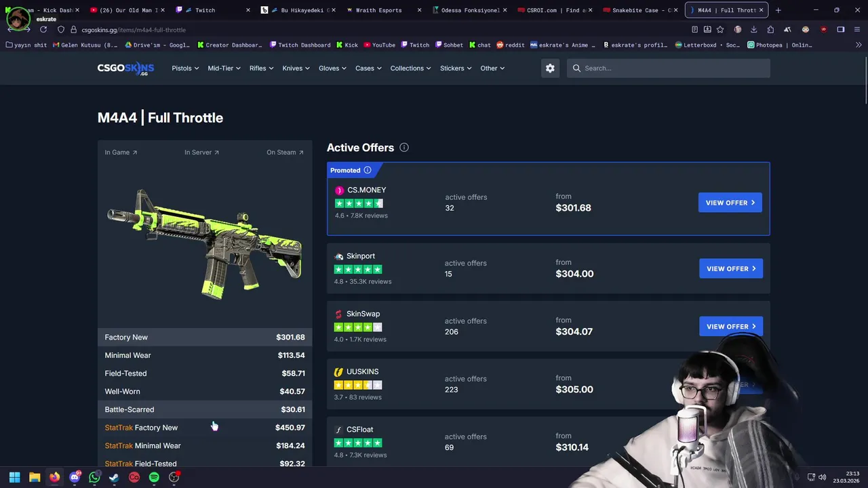Expand the Cases dropdown menu
This screenshot has height=488, width=868.
(x=368, y=68)
